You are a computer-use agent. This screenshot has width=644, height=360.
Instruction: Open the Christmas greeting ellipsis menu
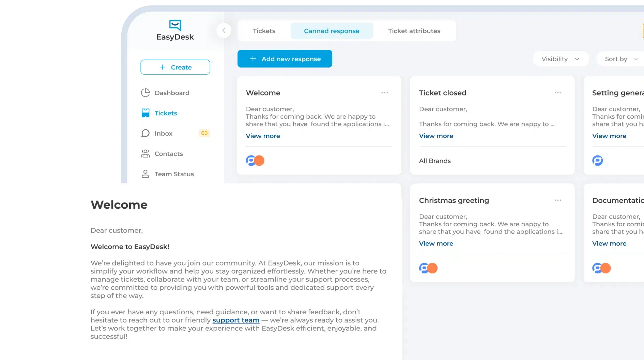coord(558,200)
